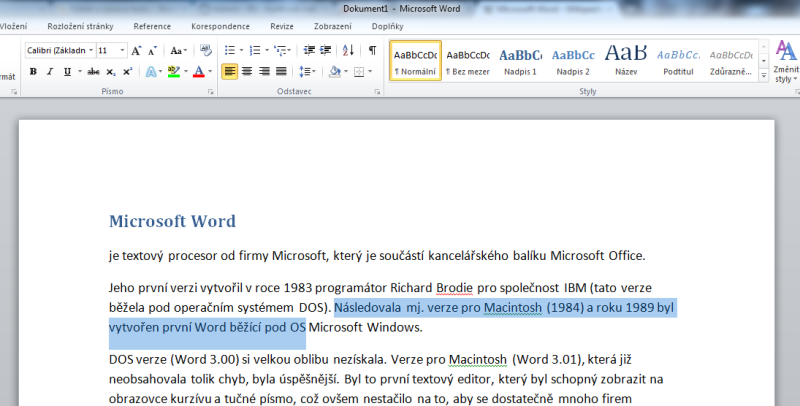Open underline style dropdown arrow
800x406 pixels.
[80, 72]
